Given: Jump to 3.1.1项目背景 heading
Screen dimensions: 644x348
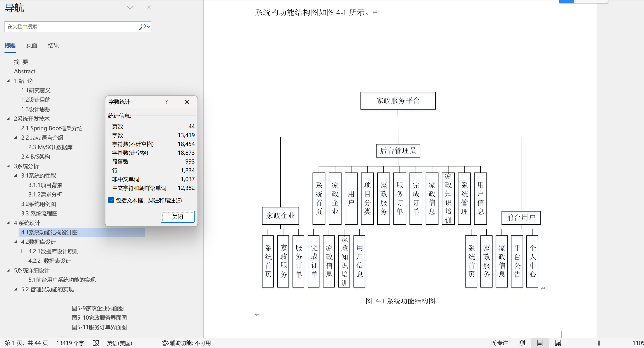Looking at the screenshot, I should tap(45, 185).
